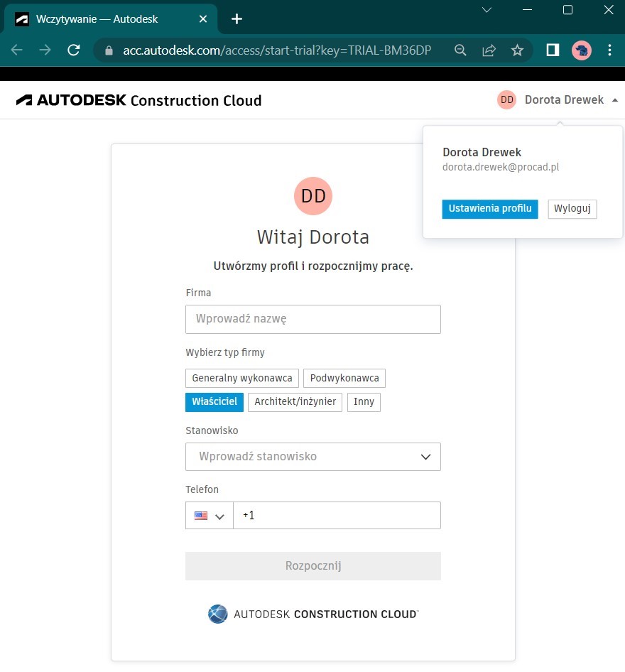
Task: Open the phone country flag dropdown
Action: pos(210,516)
